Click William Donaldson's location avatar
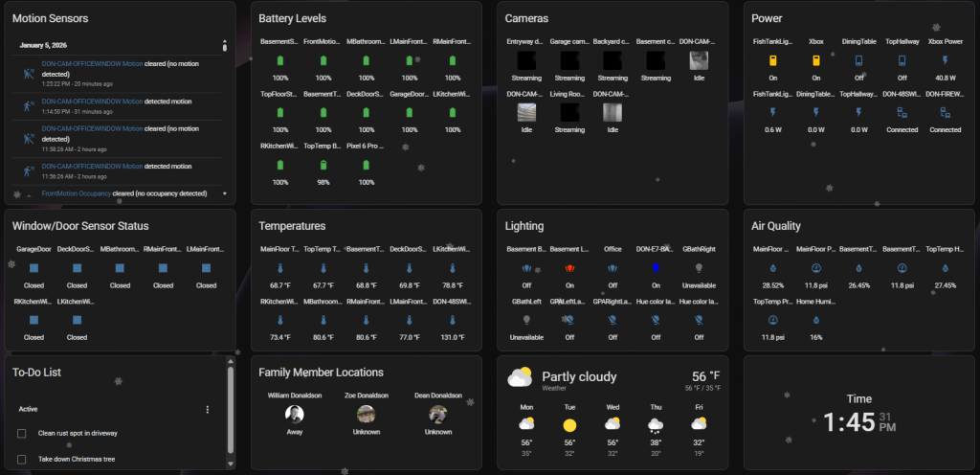The width and height of the screenshot is (980, 475). pyautogui.click(x=295, y=414)
